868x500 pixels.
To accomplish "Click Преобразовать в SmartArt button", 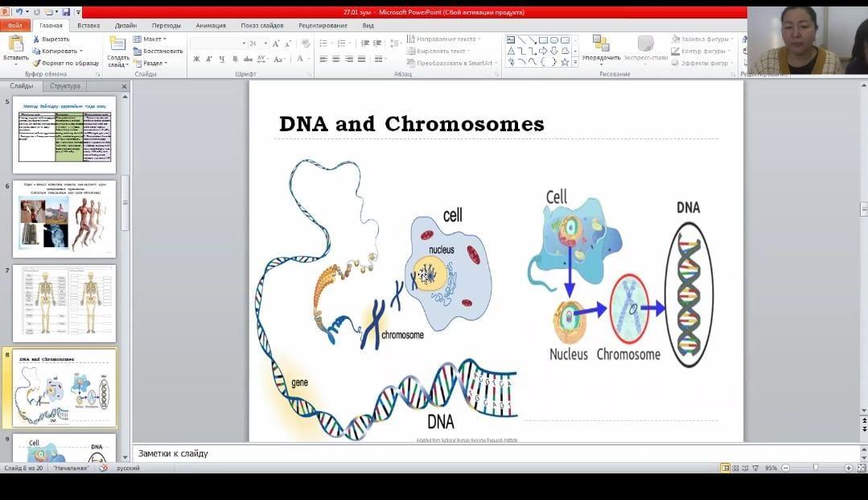I will click(452, 63).
